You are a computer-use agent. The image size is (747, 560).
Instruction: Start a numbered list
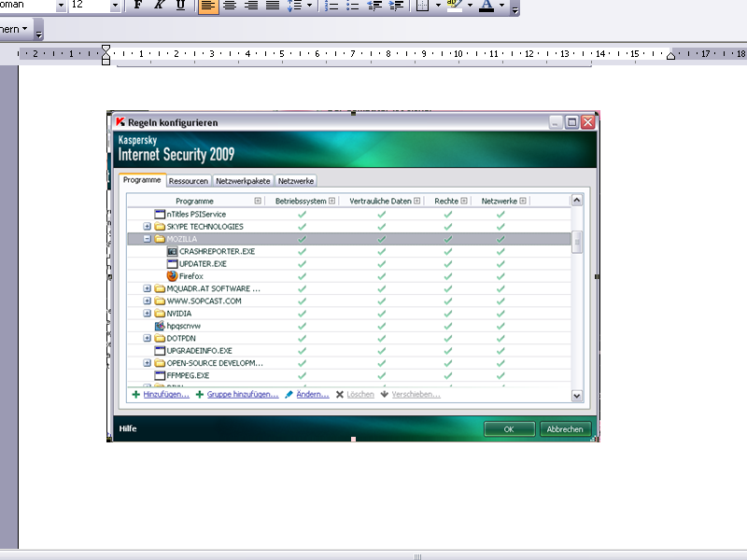pos(332,6)
